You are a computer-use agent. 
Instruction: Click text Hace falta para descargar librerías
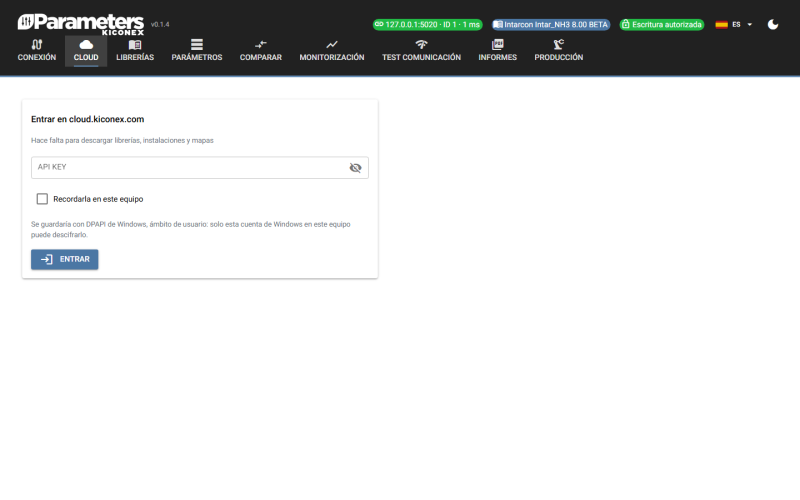click(122, 140)
